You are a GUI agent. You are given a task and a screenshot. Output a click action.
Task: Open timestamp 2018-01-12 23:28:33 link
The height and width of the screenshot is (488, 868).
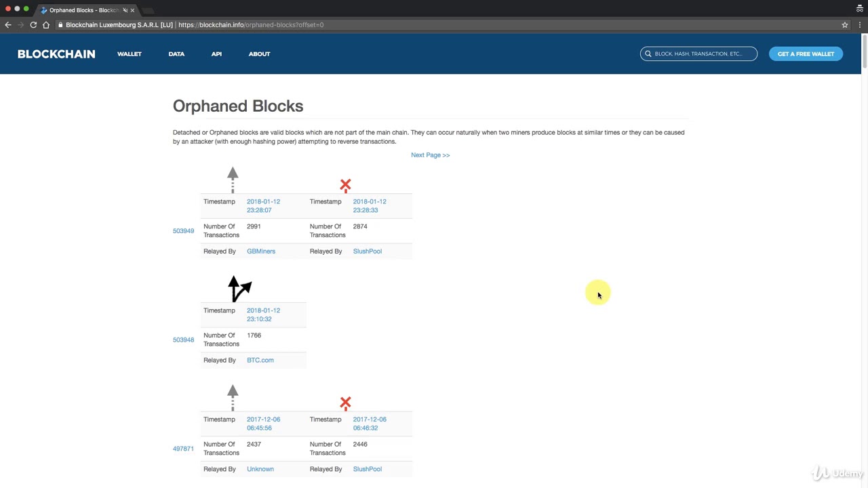click(370, 206)
